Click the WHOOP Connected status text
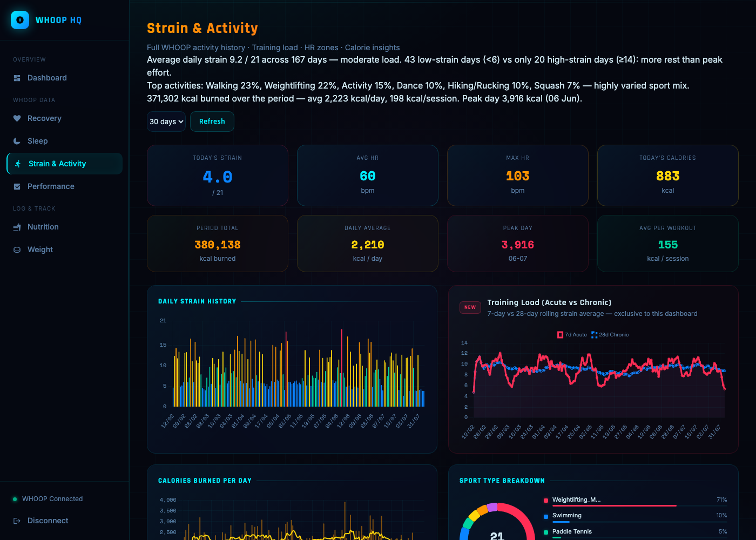 tap(52, 499)
